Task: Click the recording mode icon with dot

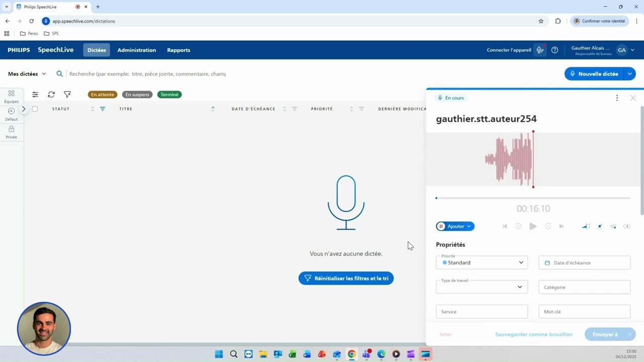Action: (x=613, y=226)
